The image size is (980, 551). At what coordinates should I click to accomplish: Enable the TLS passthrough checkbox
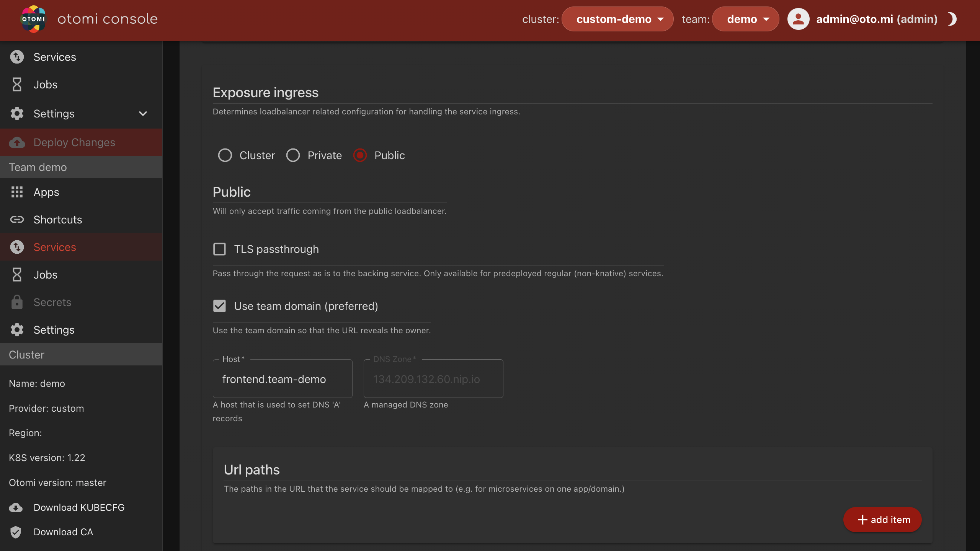[219, 249]
